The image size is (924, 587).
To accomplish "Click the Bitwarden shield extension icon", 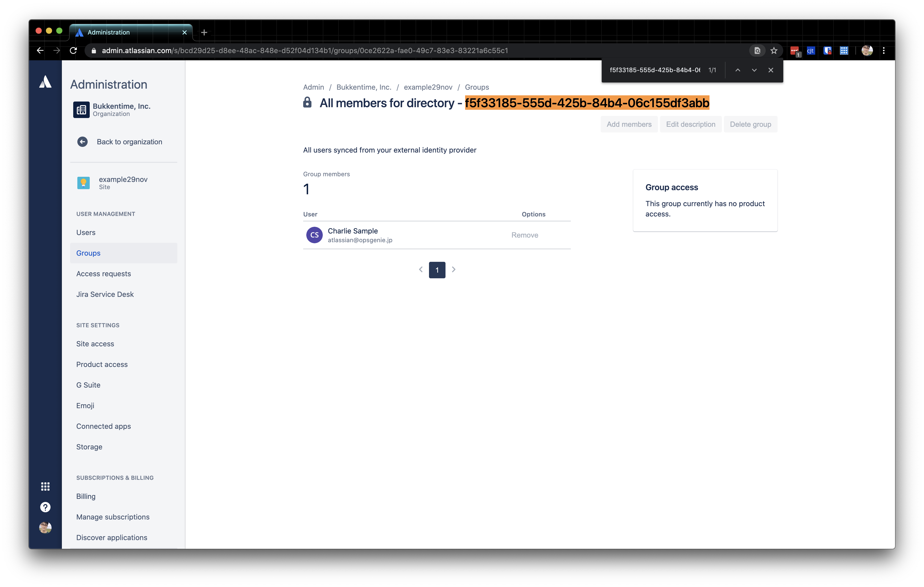I will click(828, 51).
